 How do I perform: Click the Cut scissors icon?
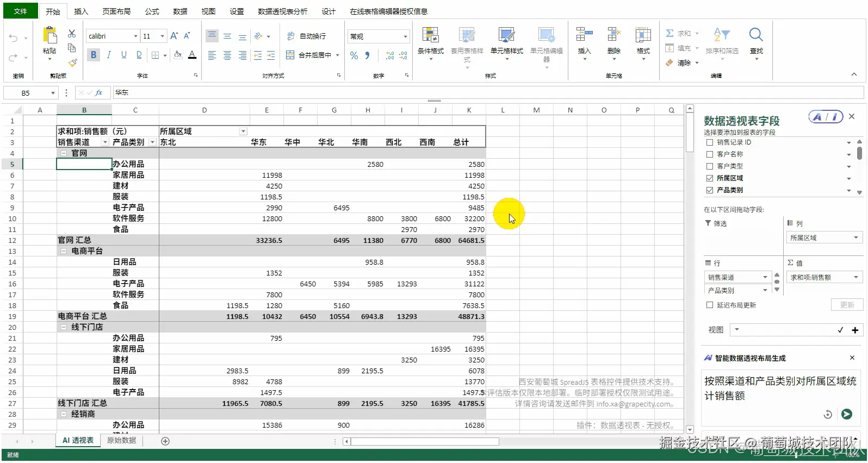72,34
